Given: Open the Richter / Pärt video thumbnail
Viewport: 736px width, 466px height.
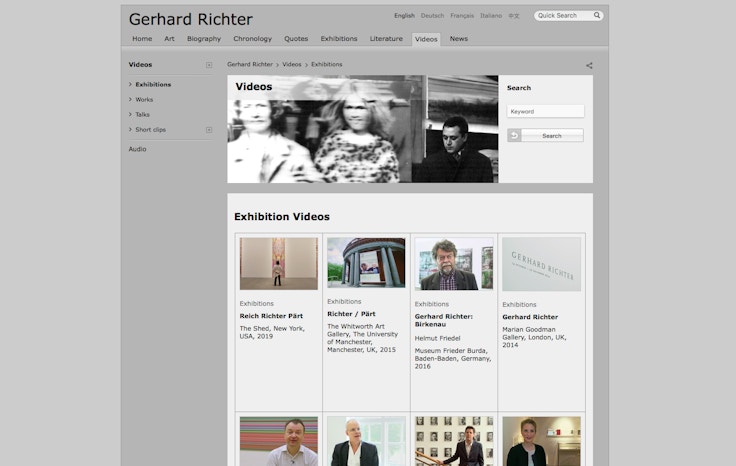Looking at the screenshot, I should coord(366,263).
